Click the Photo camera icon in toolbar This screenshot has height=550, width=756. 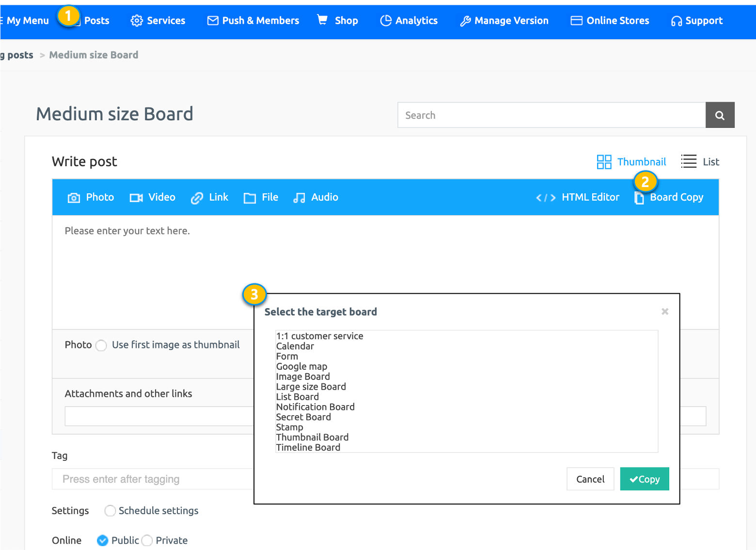click(74, 198)
